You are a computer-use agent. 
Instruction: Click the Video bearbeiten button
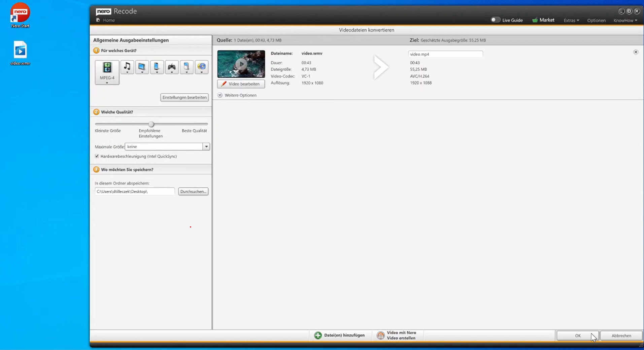pyautogui.click(x=241, y=84)
